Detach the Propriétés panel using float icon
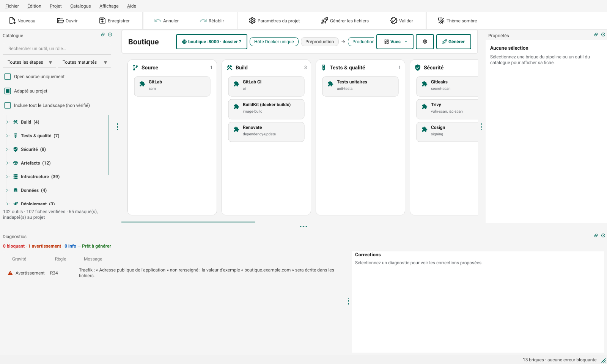Image resolution: width=607 pixels, height=364 pixels. pos(596,35)
